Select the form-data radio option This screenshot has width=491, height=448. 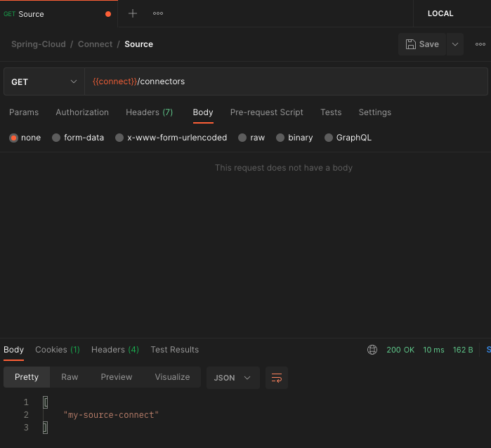pos(56,138)
